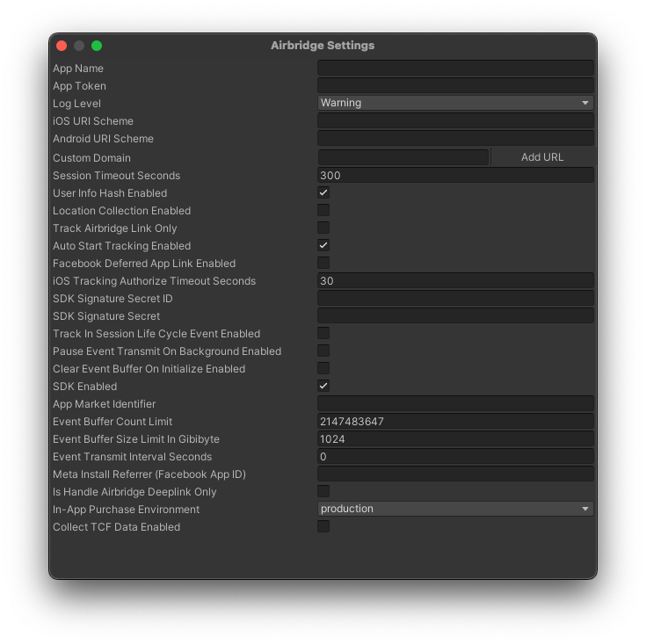Edit the Event Buffer Count Limit value
646x644 pixels.
pos(455,421)
